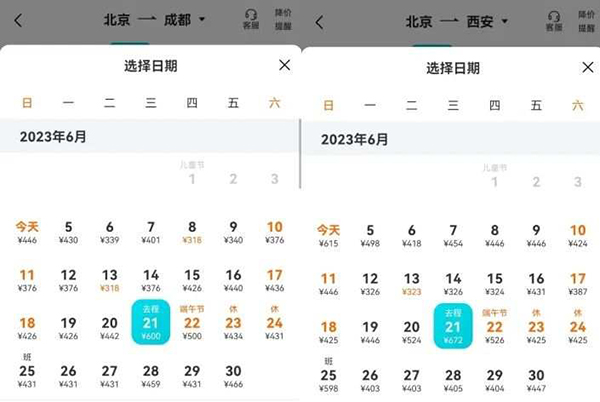Close the 北京—成都 date picker
600x402 pixels.
pyautogui.click(x=284, y=65)
